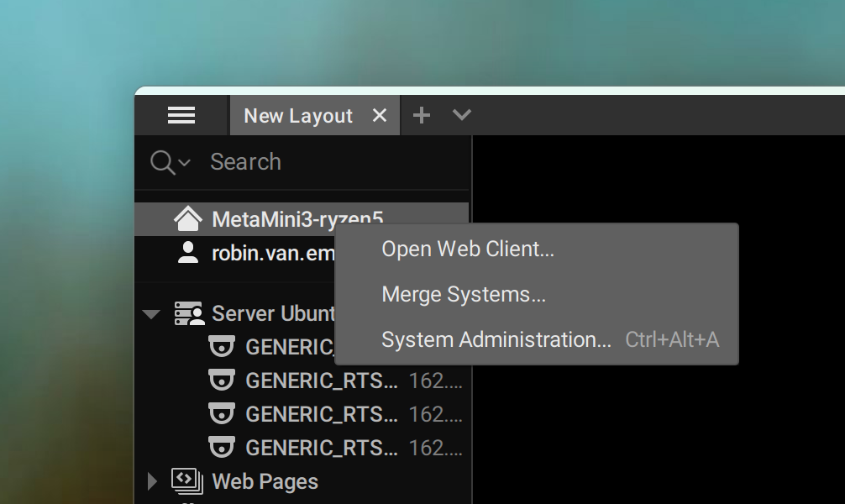
Task: Add a new layout tab with plus
Action: coord(422,115)
